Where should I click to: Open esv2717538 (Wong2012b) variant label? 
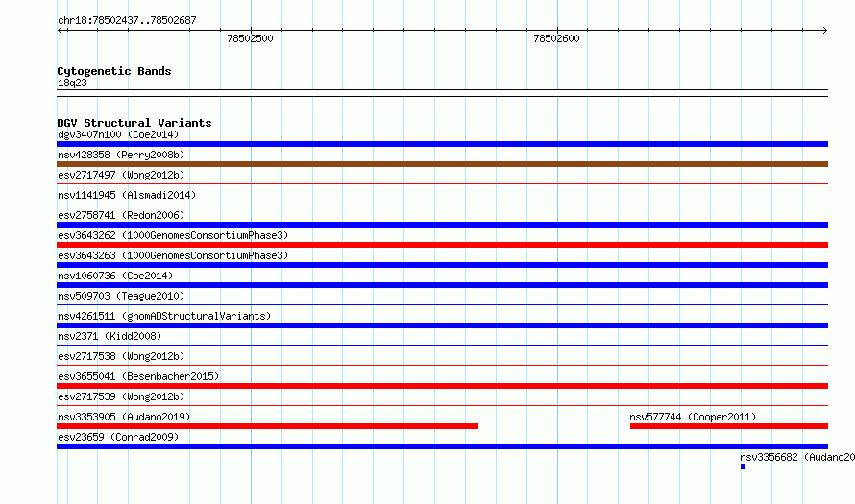click(121, 356)
